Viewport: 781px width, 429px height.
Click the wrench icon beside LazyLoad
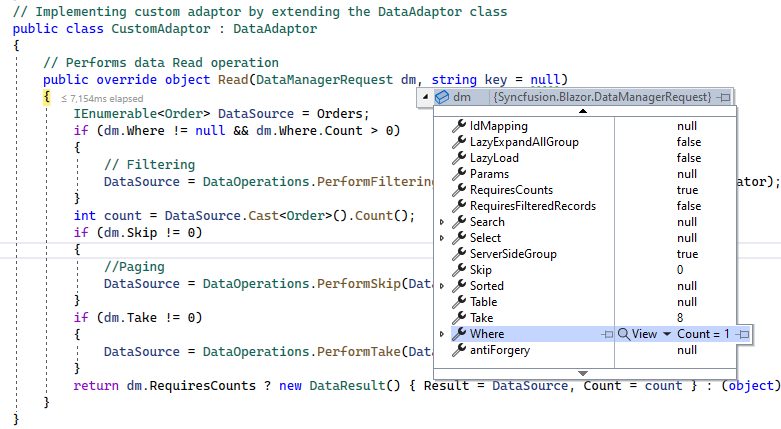[x=459, y=158]
